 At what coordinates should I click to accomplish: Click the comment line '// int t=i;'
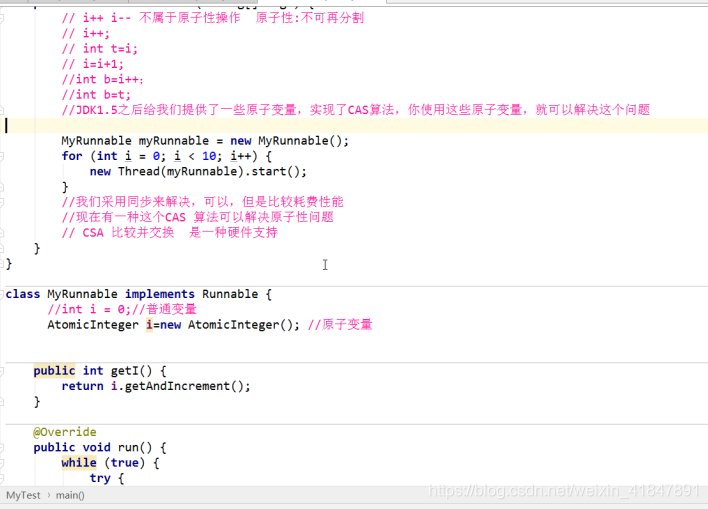pyautogui.click(x=100, y=49)
